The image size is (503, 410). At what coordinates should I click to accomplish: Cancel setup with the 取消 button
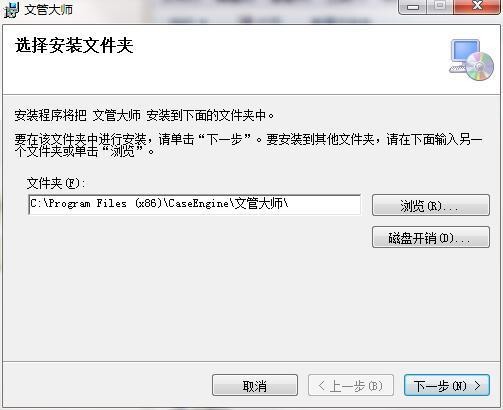(x=255, y=385)
